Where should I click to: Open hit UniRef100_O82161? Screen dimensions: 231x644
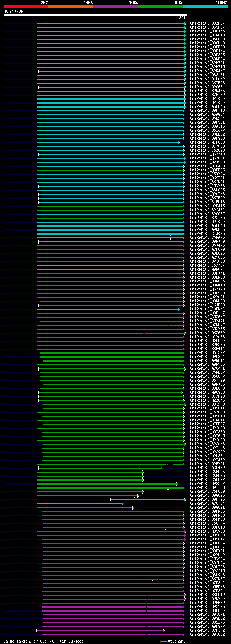(207, 75)
